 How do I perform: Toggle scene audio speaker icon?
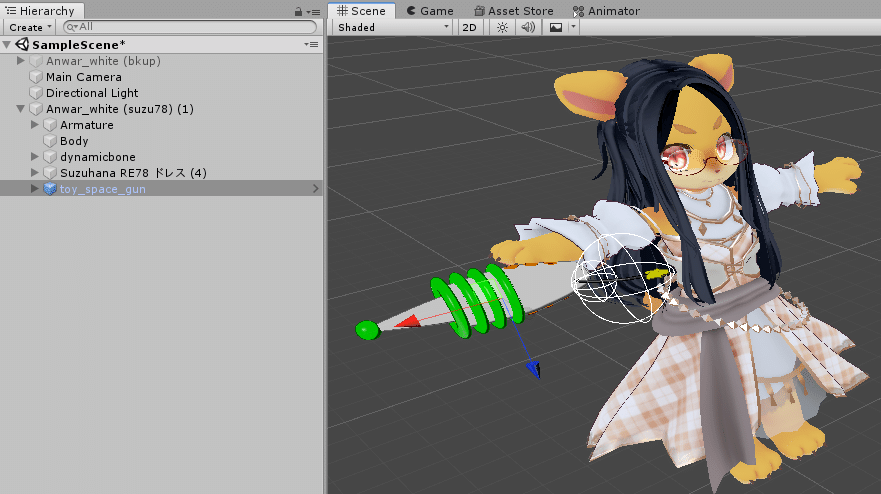click(x=528, y=27)
